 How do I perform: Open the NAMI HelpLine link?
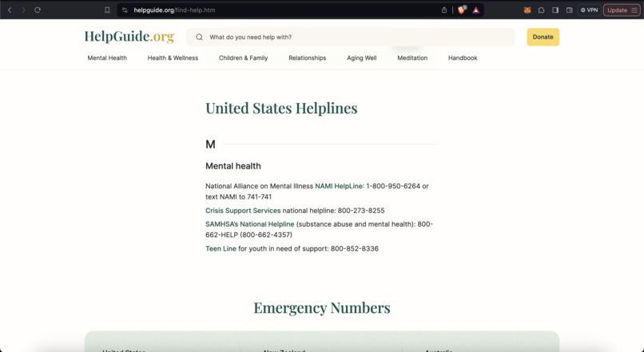[339, 186]
